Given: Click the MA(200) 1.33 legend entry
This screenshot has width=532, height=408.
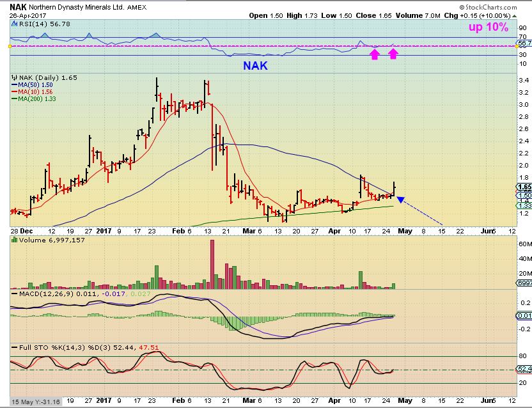Looking at the screenshot, I should coord(34,99).
